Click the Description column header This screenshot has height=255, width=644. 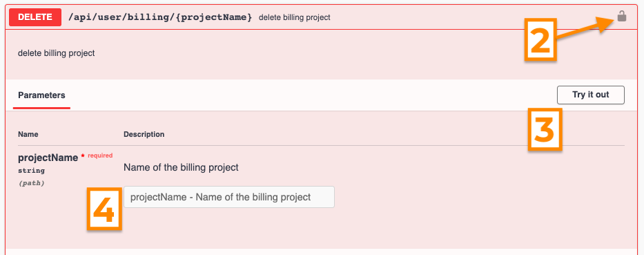[x=144, y=134]
